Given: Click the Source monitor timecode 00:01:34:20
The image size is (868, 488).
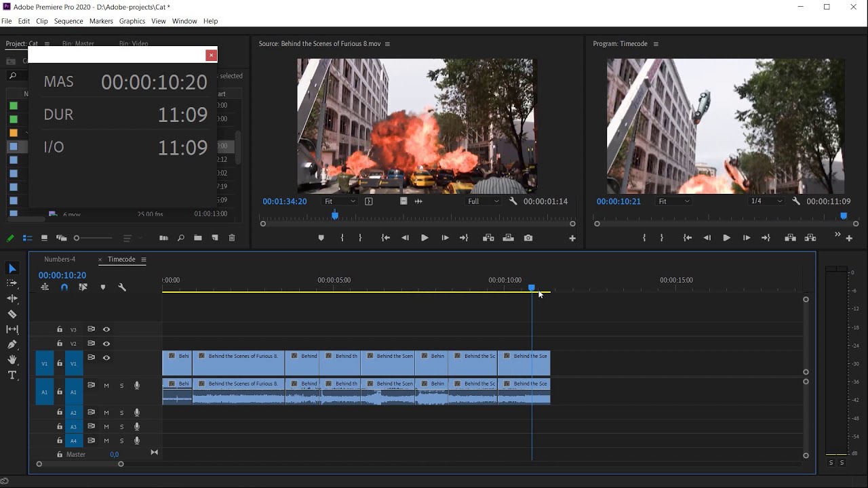Looking at the screenshot, I should [285, 201].
